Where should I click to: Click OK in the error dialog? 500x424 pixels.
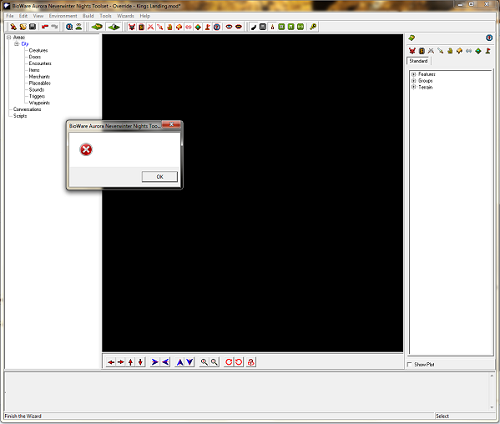(x=160, y=177)
